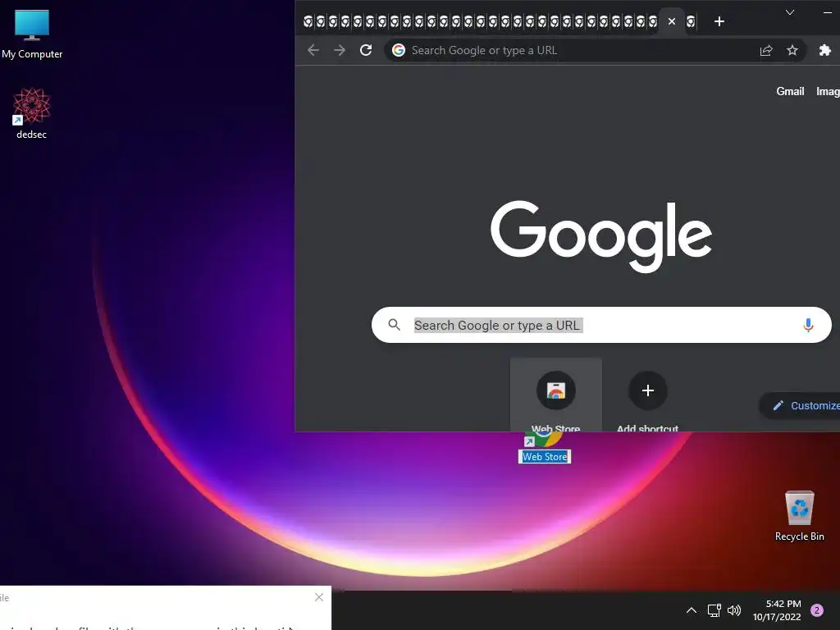The image size is (840, 630).
Task: Open the Chrome extensions puzzle icon
Action: pos(825,50)
